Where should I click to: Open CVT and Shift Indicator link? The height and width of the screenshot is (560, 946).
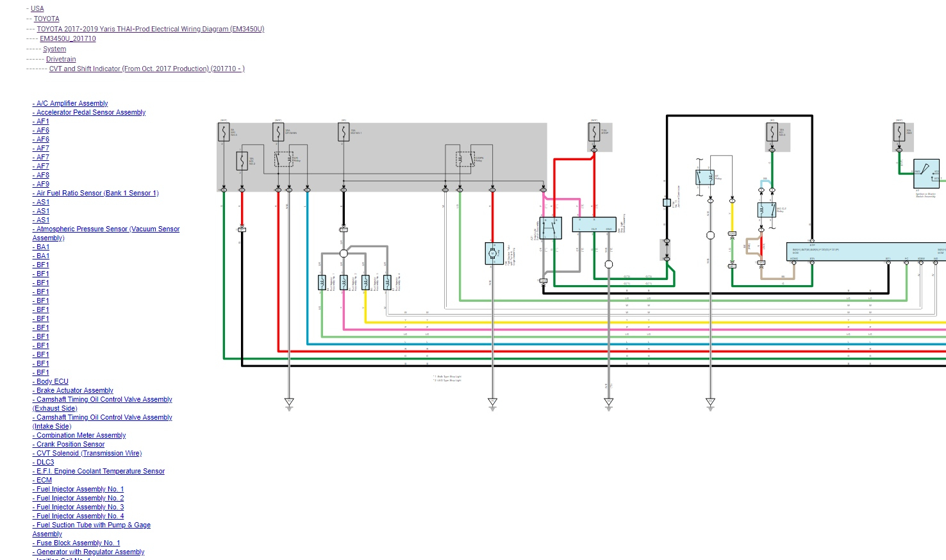[x=147, y=69]
